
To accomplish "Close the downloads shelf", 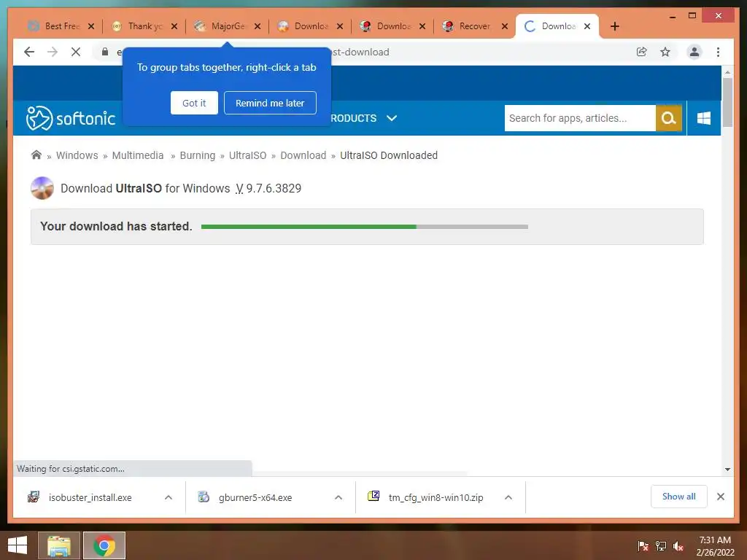I will (720, 497).
